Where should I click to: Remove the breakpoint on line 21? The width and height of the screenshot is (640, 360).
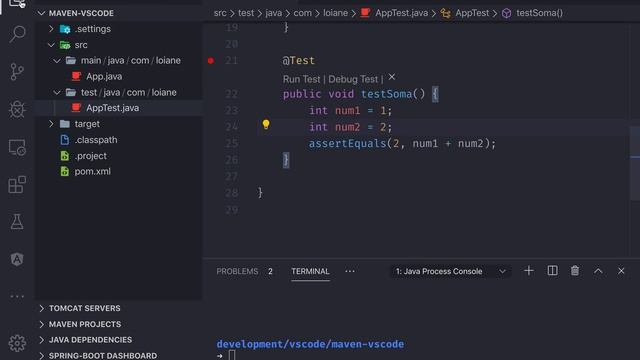[211, 61]
